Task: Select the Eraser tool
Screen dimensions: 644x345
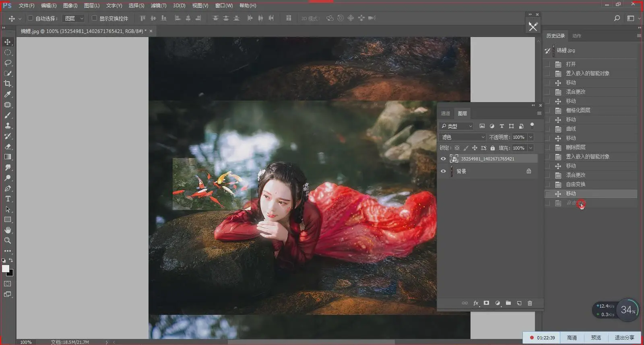Action: coord(8,146)
